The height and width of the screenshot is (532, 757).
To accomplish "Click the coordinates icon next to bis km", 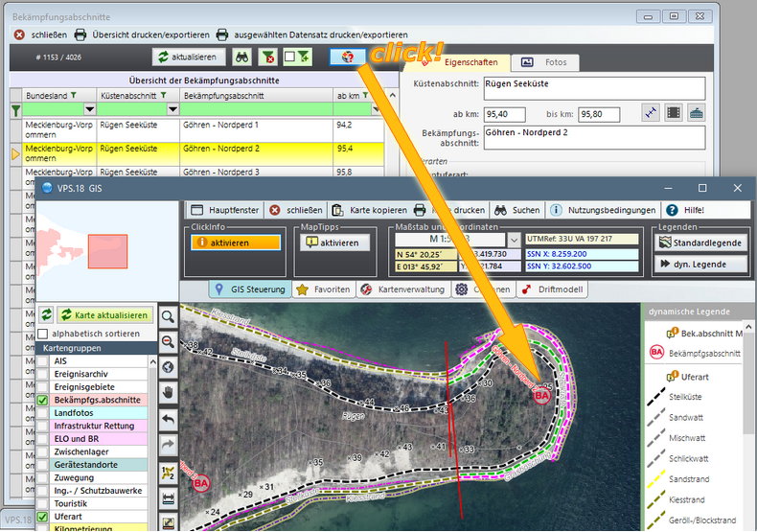I will click(x=651, y=113).
